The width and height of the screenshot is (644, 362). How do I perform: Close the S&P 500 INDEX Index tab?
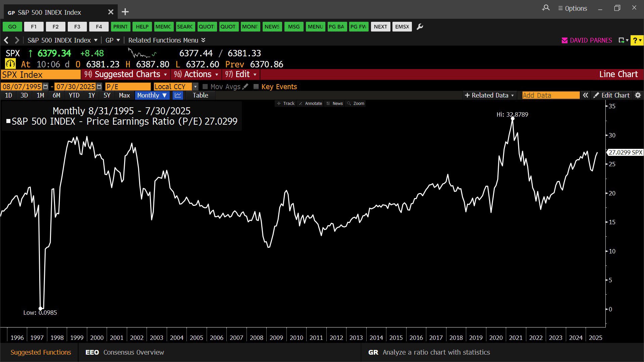coord(111,12)
